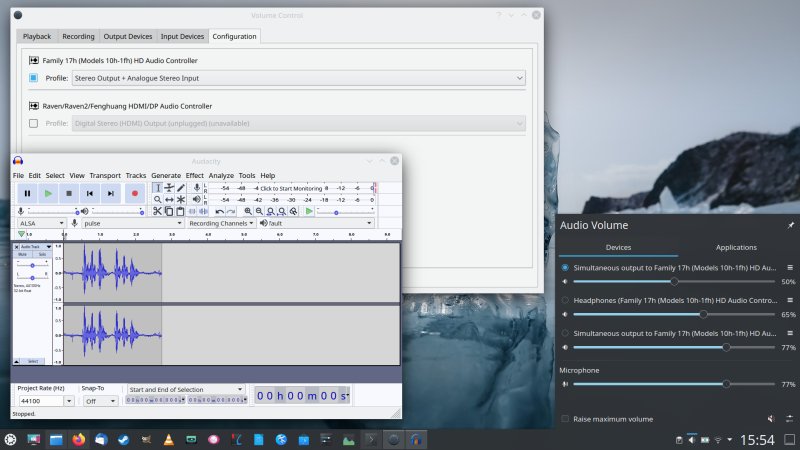Skip to start of the track
This screenshot has width=800, height=450.
pos(90,193)
